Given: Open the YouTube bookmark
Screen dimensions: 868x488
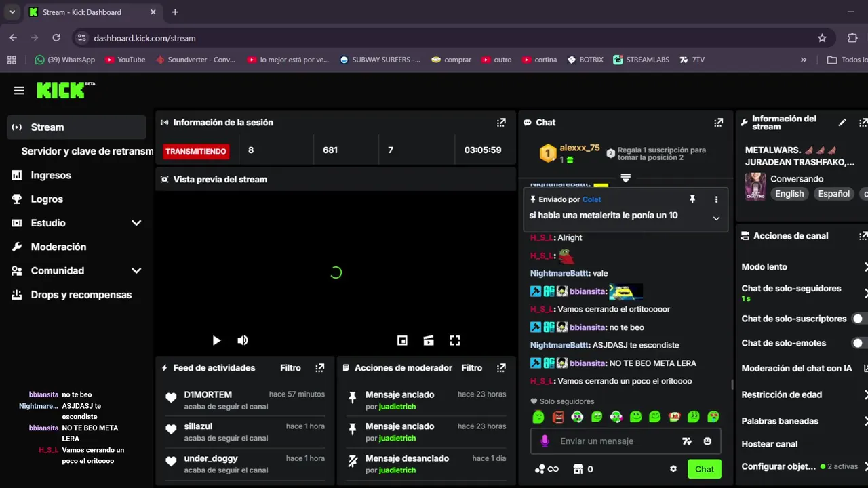Looking at the screenshot, I should (x=125, y=60).
